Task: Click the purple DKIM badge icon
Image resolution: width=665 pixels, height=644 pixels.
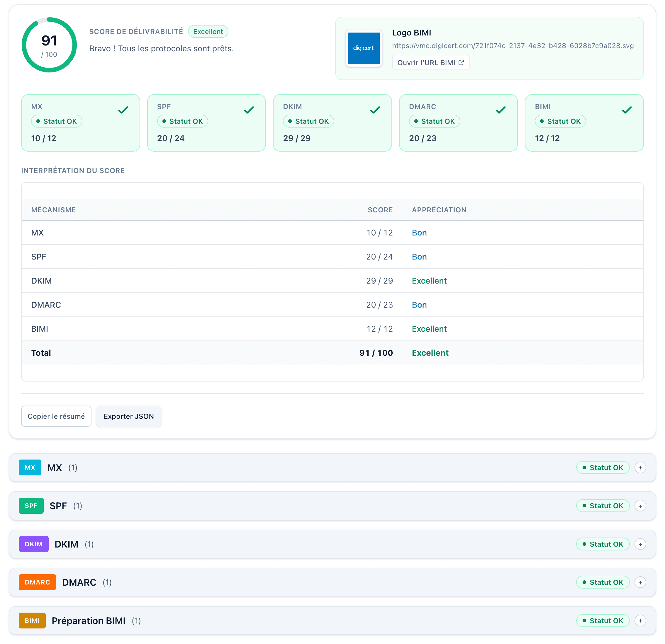Action: point(34,544)
